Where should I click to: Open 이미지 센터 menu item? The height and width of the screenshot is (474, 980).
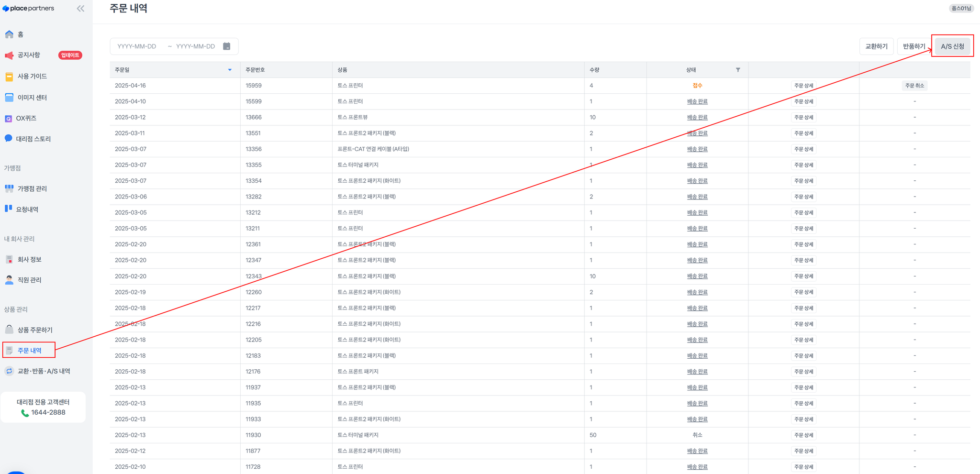coord(32,97)
